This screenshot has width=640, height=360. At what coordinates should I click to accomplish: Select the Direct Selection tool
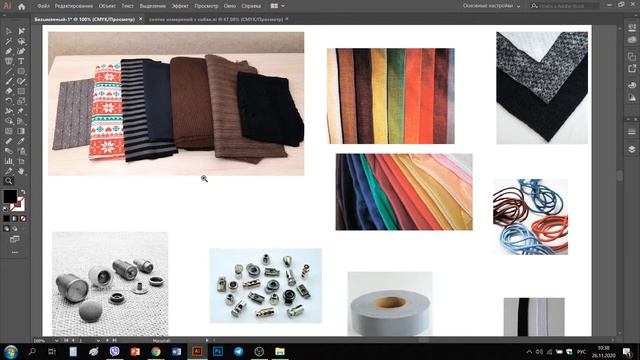(x=21, y=31)
